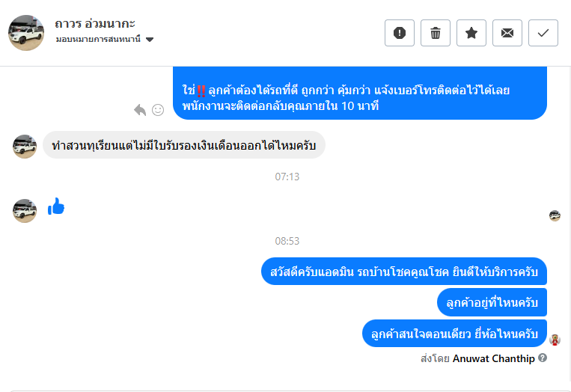Screen dimensions: 571x392
Task: Delete conversation using the trash icon
Action: pos(436,33)
